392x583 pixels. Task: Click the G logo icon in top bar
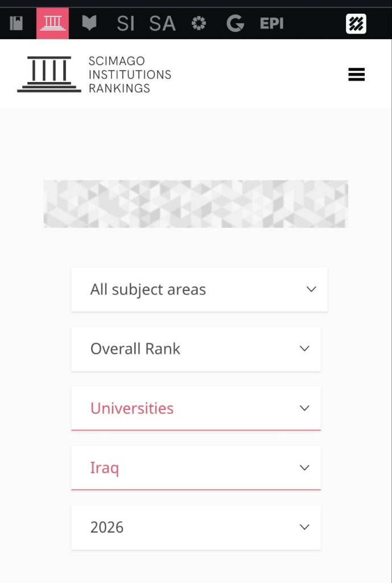[235, 23]
